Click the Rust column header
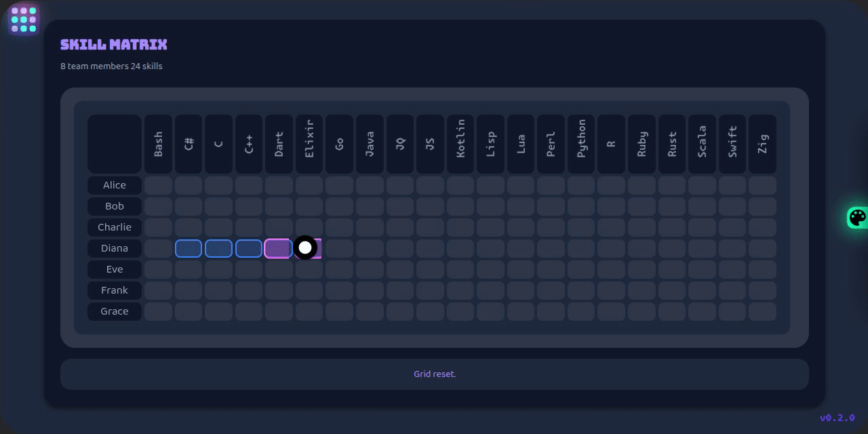868x434 pixels. [x=672, y=144]
